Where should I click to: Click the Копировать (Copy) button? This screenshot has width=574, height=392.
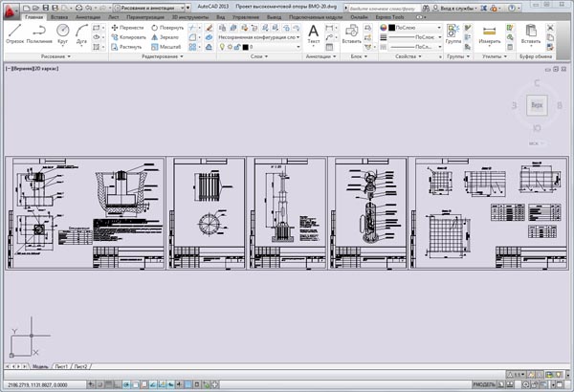coord(128,37)
